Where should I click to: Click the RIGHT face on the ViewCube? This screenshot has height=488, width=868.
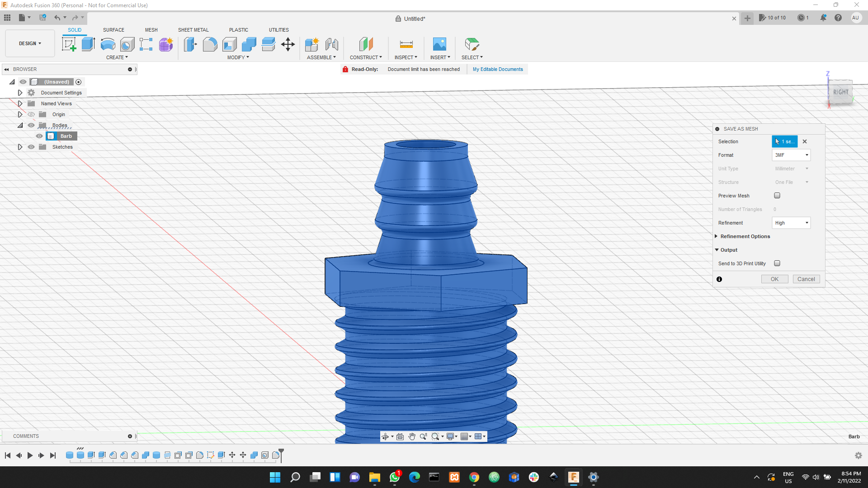click(840, 92)
